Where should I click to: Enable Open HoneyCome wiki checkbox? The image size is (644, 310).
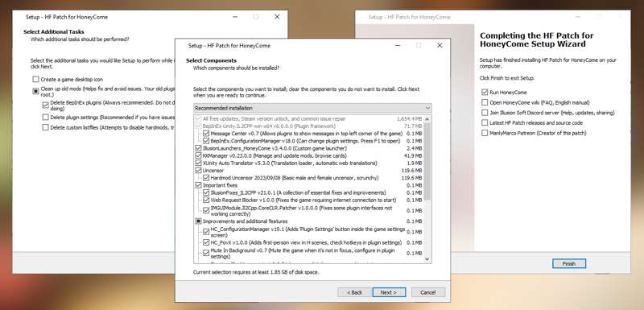pyautogui.click(x=485, y=102)
